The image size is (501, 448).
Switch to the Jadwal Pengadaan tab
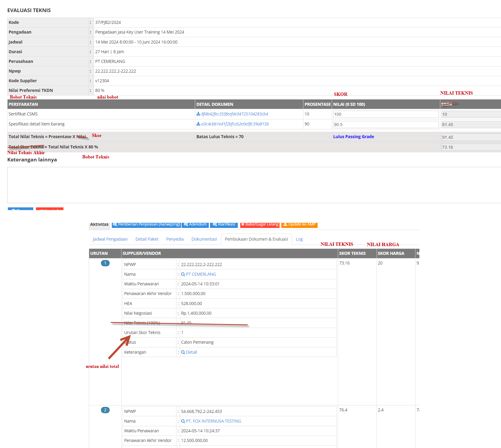coord(110,239)
